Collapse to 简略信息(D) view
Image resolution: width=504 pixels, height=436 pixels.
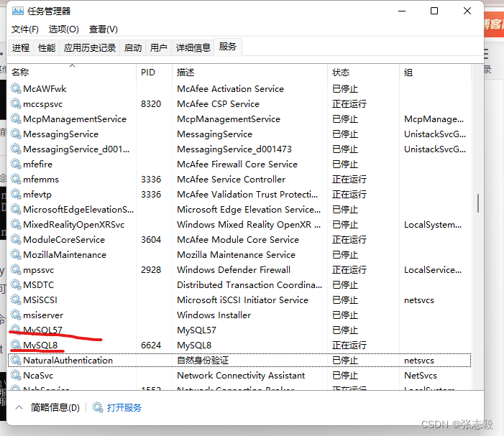click(47, 408)
